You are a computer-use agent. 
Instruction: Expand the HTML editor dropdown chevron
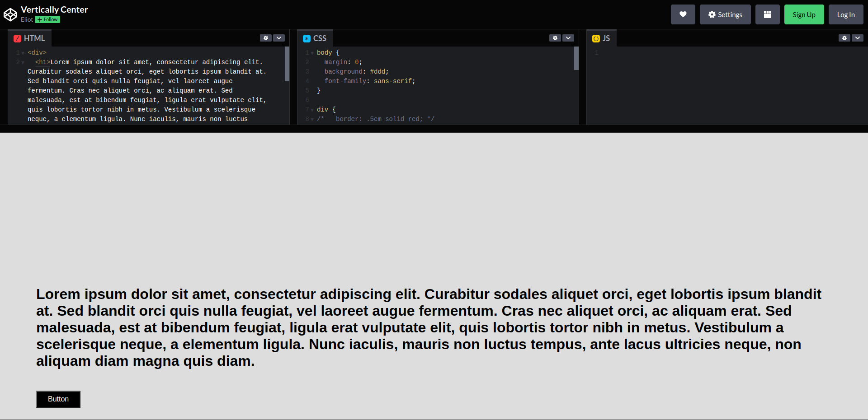coord(279,38)
